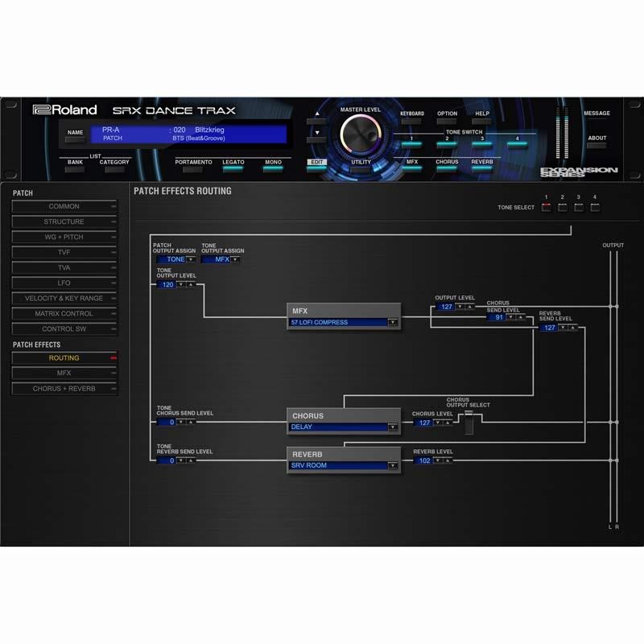Decrease Tone Output Level value 120

(180, 284)
